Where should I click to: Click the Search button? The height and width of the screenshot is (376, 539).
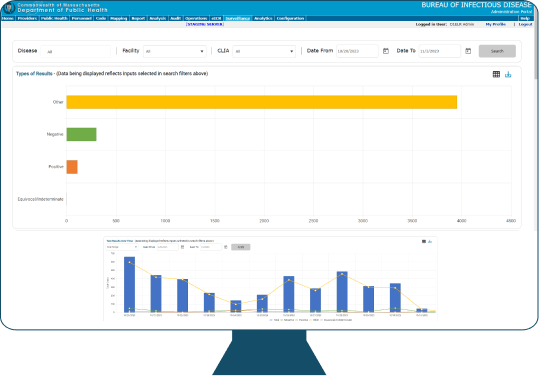click(x=497, y=51)
